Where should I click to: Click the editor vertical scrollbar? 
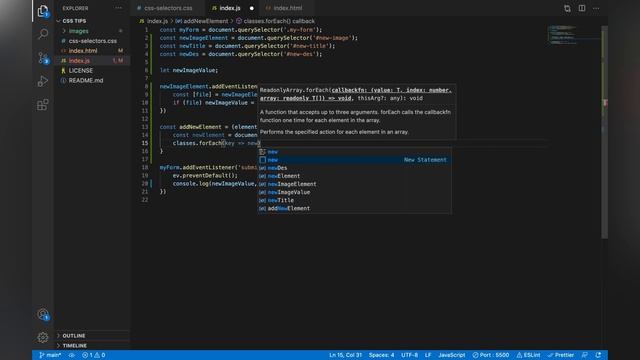604,132
